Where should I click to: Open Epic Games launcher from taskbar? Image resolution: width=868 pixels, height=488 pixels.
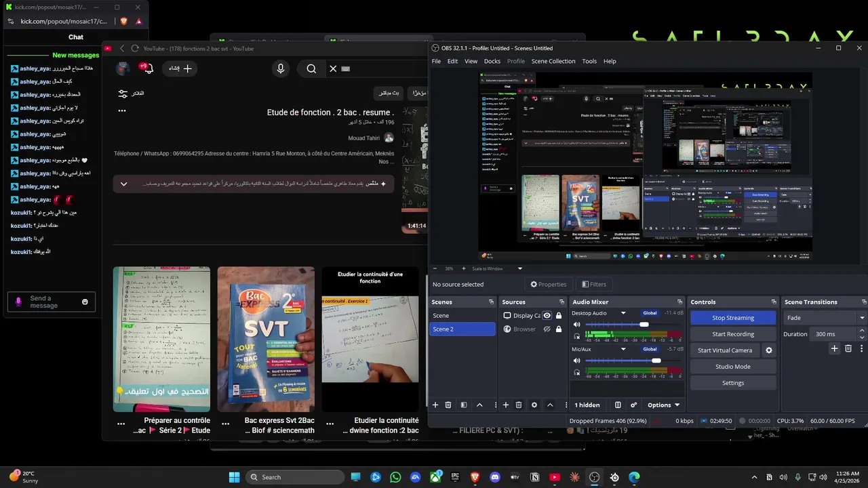[455, 477]
